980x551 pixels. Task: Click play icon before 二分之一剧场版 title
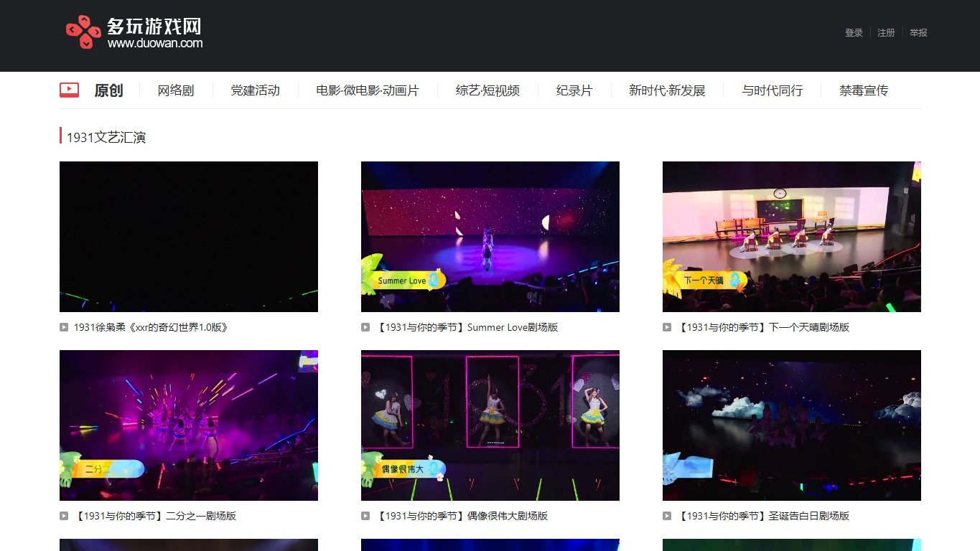(64, 516)
